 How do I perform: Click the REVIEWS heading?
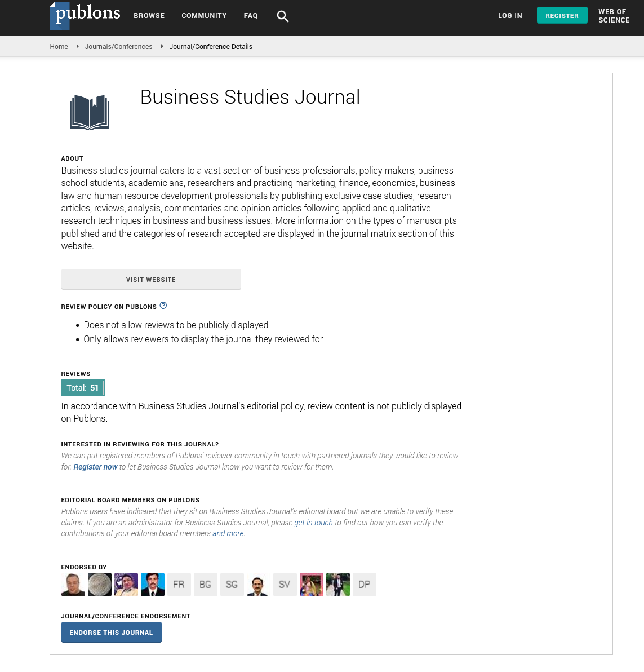pos(76,374)
